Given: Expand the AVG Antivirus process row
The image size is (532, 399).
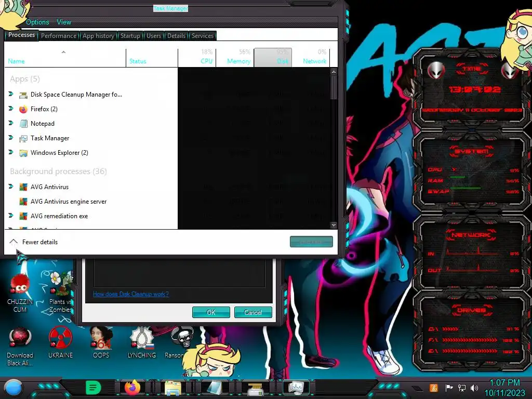Looking at the screenshot, I should pos(11,187).
